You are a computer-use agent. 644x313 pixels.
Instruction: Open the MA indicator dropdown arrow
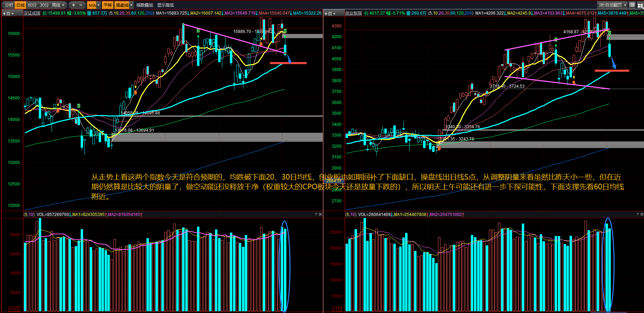coord(99,5)
